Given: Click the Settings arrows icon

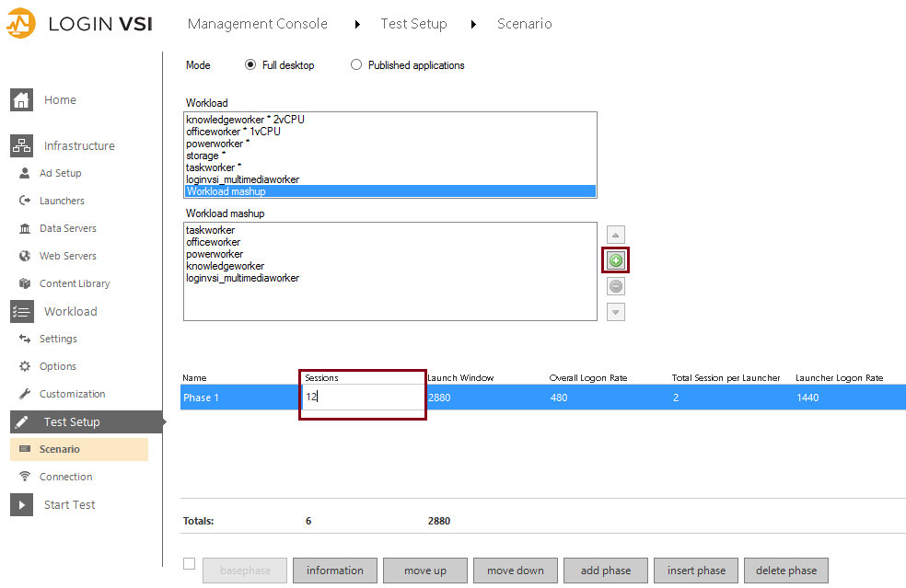Looking at the screenshot, I should pos(25,339).
